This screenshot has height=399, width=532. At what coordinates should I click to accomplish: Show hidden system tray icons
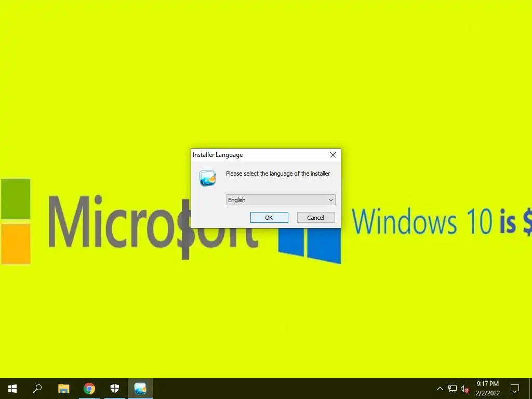(x=440, y=389)
